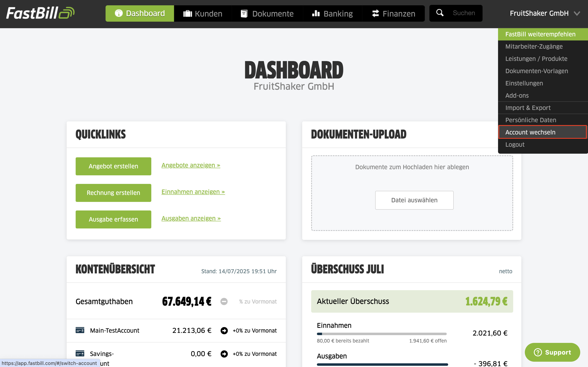Image resolution: width=588 pixels, height=367 pixels.
Task: Click the Ausgabe erfassen button
Action: (113, 219)
